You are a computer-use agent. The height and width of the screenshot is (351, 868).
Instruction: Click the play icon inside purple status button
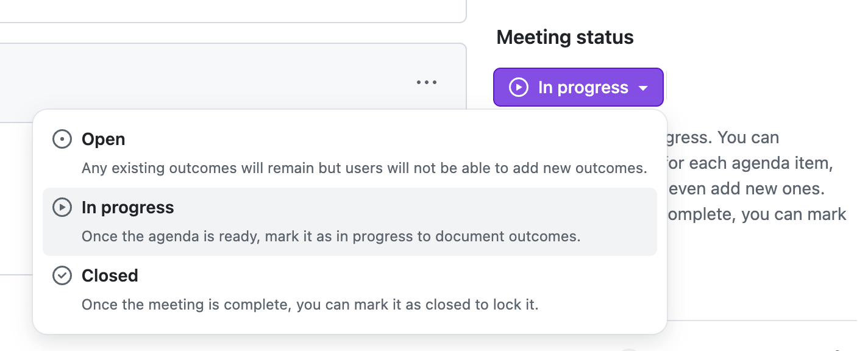(x=518, y=87)
